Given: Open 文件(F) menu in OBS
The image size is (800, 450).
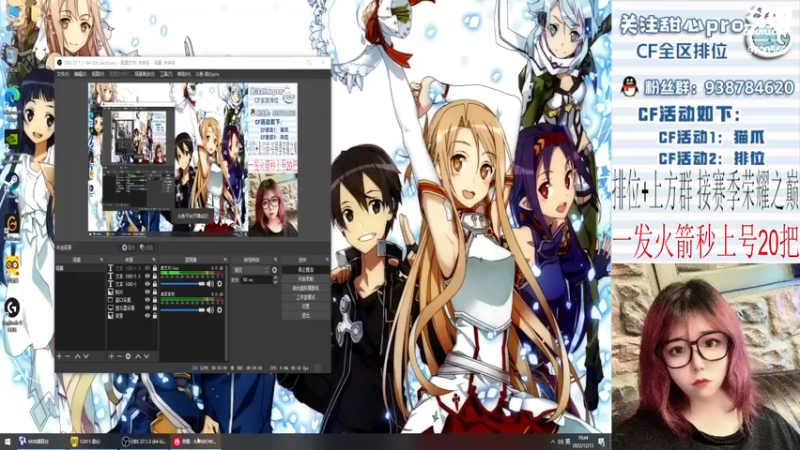Looking at the screenshot, I should 62,74.
